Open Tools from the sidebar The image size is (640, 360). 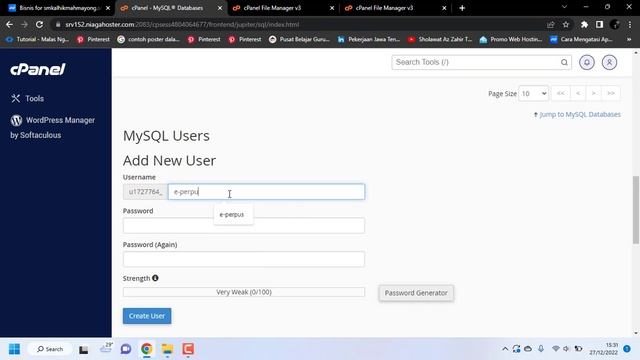pyautogui.click(x=28, y=98)
